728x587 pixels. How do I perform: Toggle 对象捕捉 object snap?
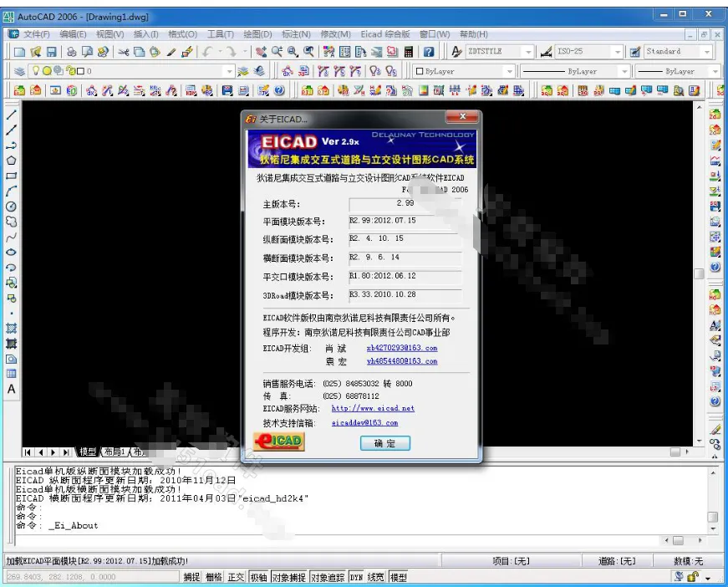(x=289, y=577)
